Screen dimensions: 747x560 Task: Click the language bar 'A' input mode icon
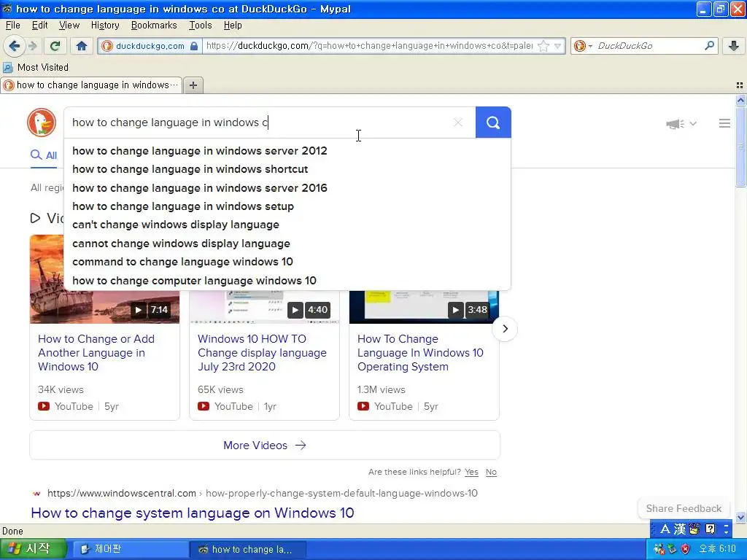[x=665, y=529]
